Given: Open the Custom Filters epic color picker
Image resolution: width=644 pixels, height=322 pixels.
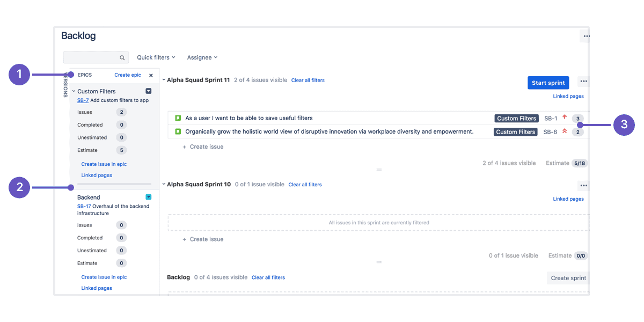Looking at the screenshot, I should click(148, 91).
